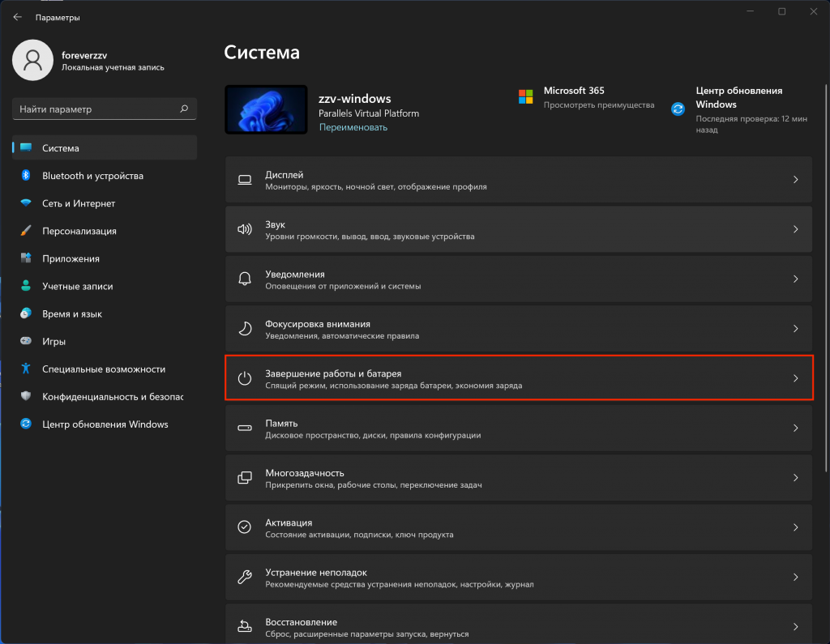Open Фокусировка внимания via its chevron
This screenshot has height=644, width=830.
pyautogui.click(x=796, y=329)
